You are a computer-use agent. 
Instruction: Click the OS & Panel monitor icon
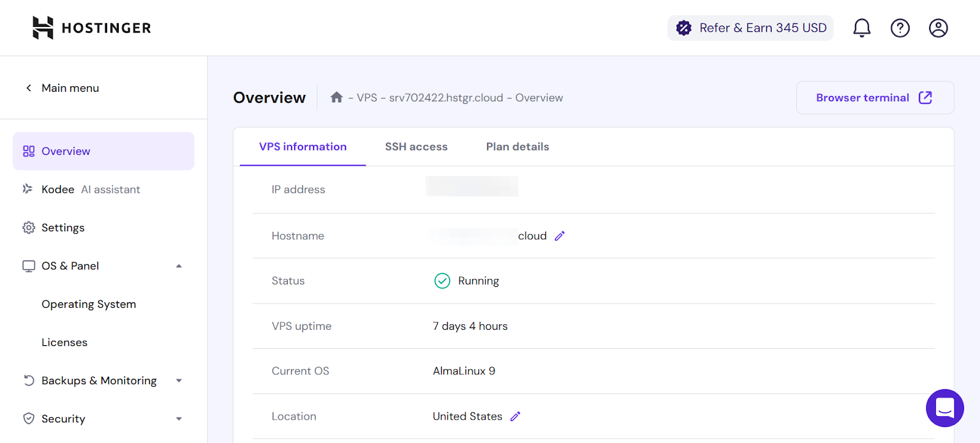pyautogui.click(x=29, y=266)
